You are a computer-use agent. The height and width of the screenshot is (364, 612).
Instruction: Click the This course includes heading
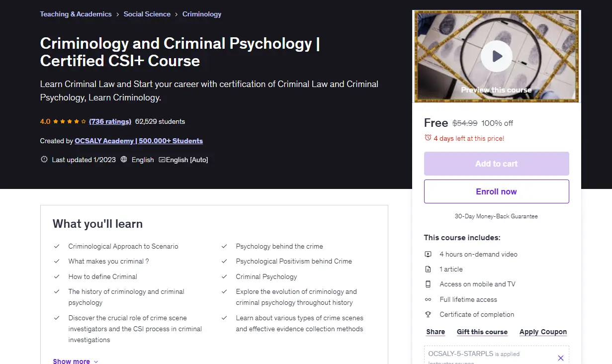(462, 238)
